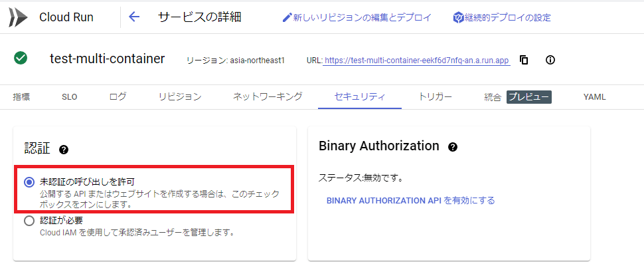Screen dimensions: 644x262
Task: Open help icon next to Binary Authorization
Action: click(x=453, y=147)
